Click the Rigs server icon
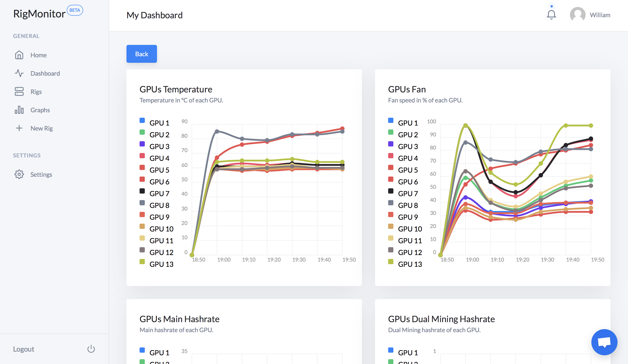Viewport: 628px width, 364px height. click(19, 92)
